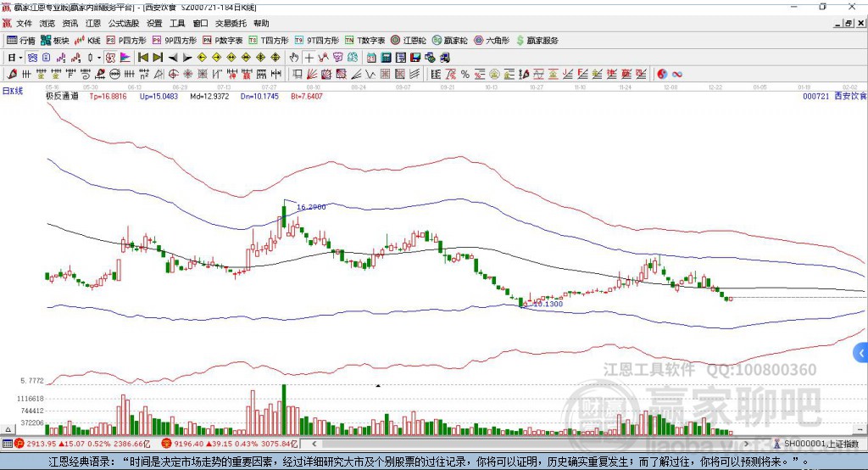Click the save floppy disk icon

415,58
